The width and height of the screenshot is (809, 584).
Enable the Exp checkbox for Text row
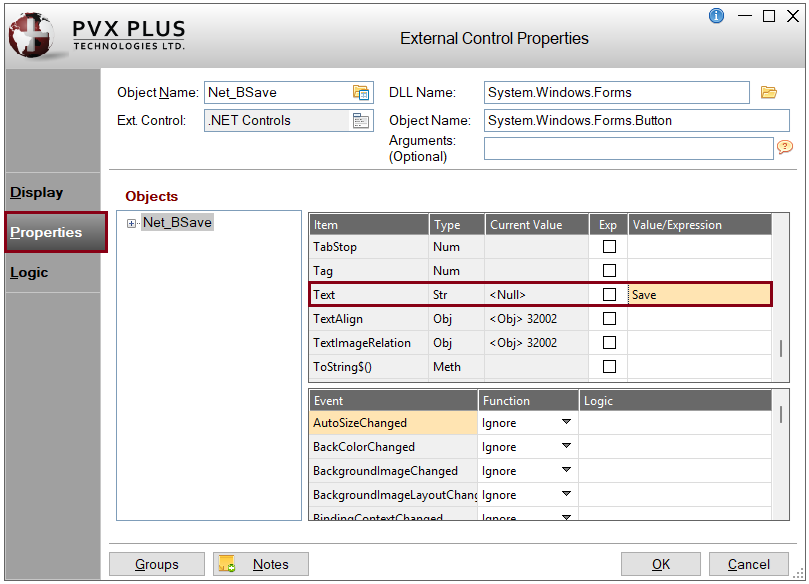tap(609, 295)
